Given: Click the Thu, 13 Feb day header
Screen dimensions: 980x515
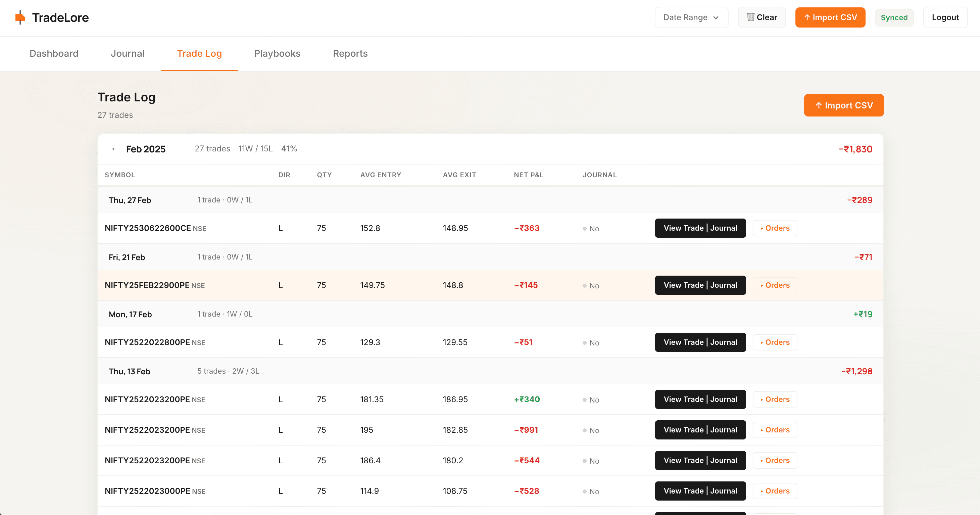Looking at the screenshot, I should point(490,371).
